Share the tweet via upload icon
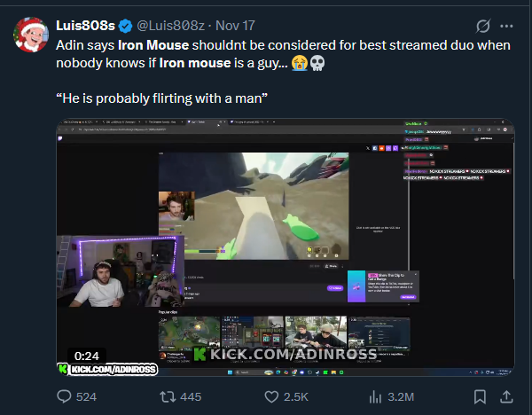 click(x=506, y=396)
